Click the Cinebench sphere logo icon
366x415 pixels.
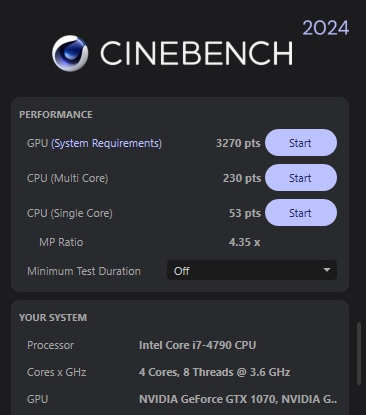point(70,53)
